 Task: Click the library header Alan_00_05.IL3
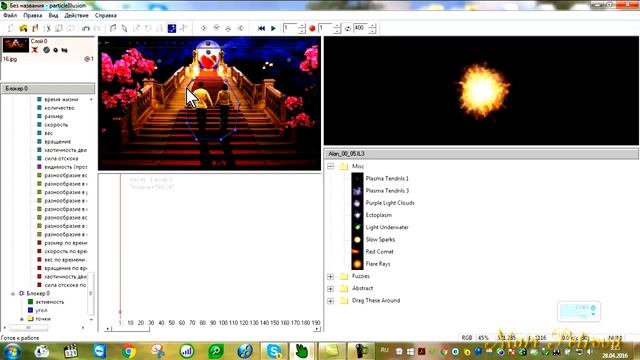pos(482,154)
